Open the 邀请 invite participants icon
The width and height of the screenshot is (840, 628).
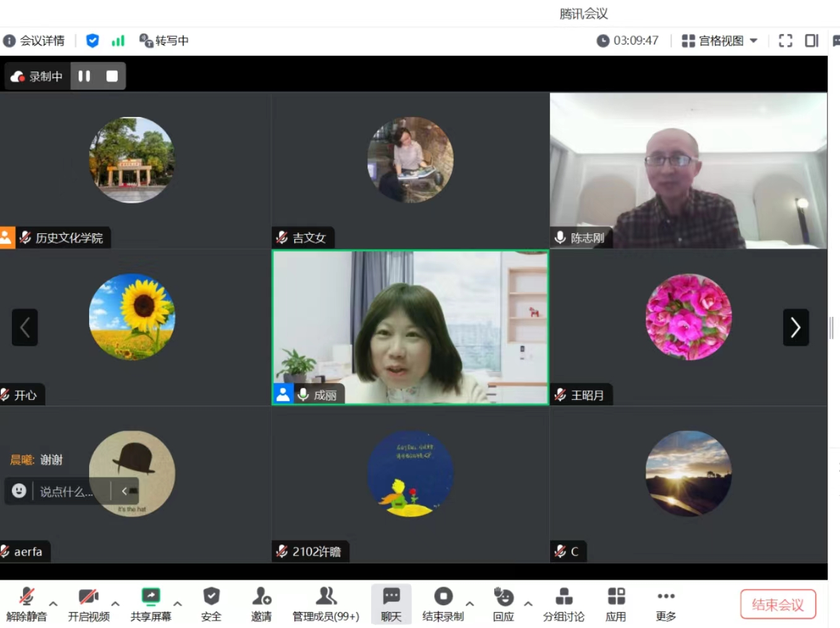261,597
